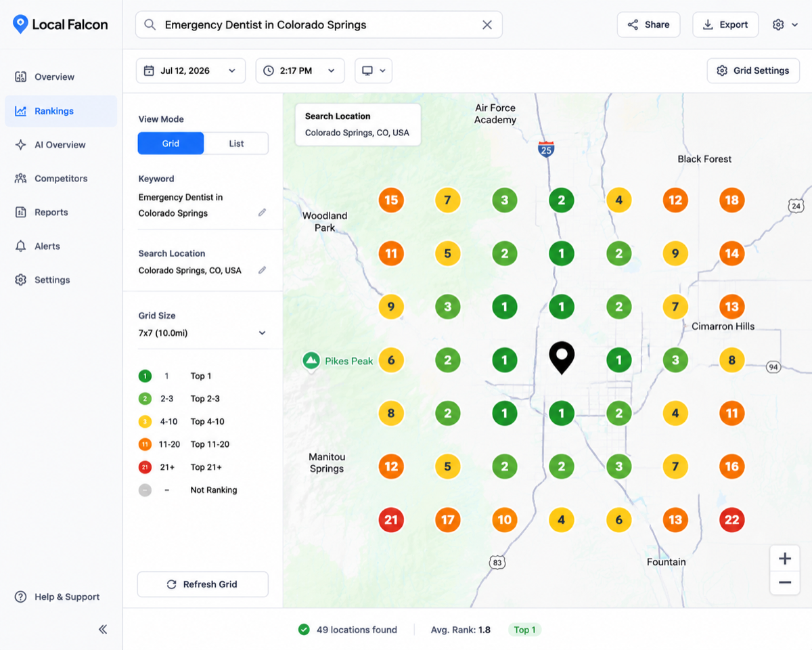The height and width of the screenshot is (650, 812).
Task: Click the search magnifier icon
Action: tap(150, 25)
